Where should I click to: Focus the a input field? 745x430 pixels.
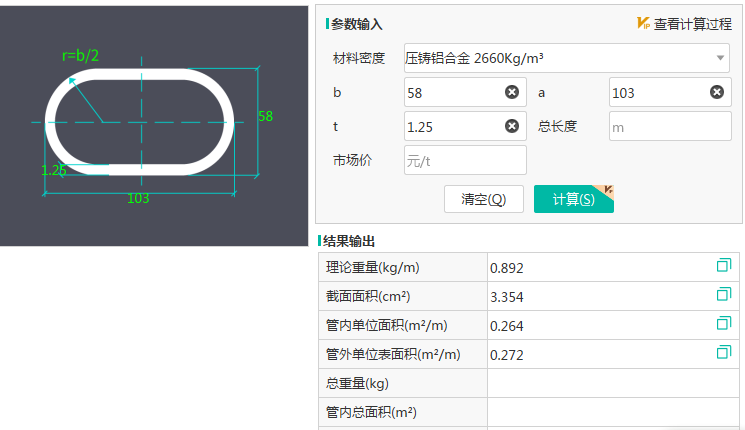click(x=670, y=92)
